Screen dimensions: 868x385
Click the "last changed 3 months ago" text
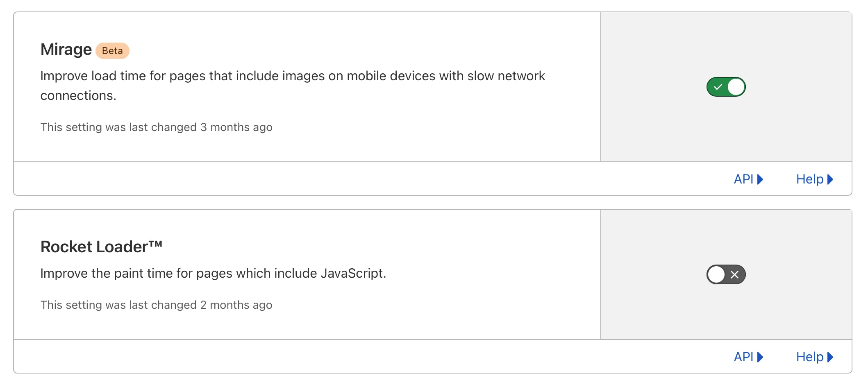coord(156,127)
